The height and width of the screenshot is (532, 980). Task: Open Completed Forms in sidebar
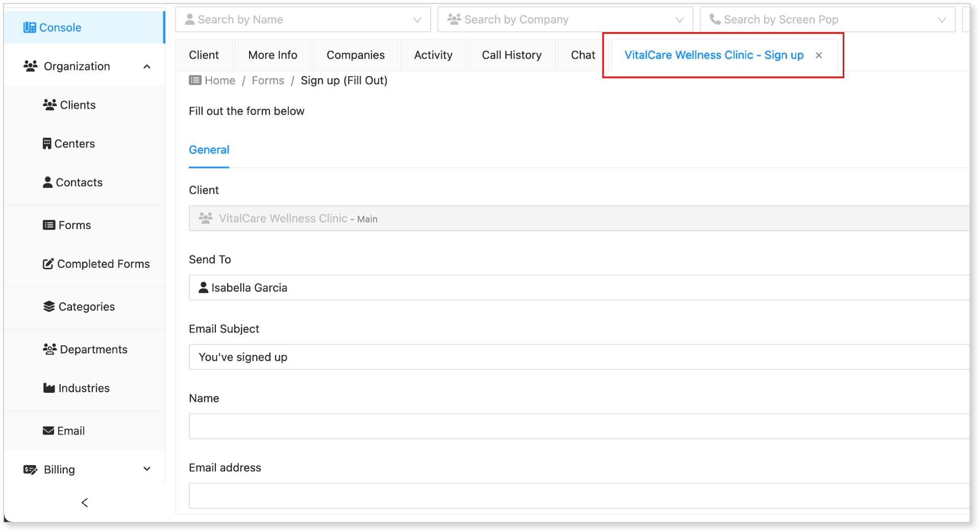[84, 264]
